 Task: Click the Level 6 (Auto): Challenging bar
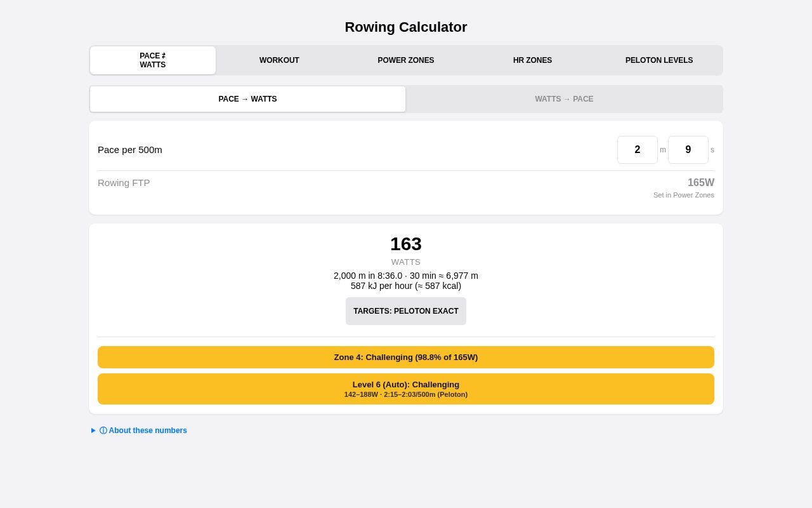point(406,389)
